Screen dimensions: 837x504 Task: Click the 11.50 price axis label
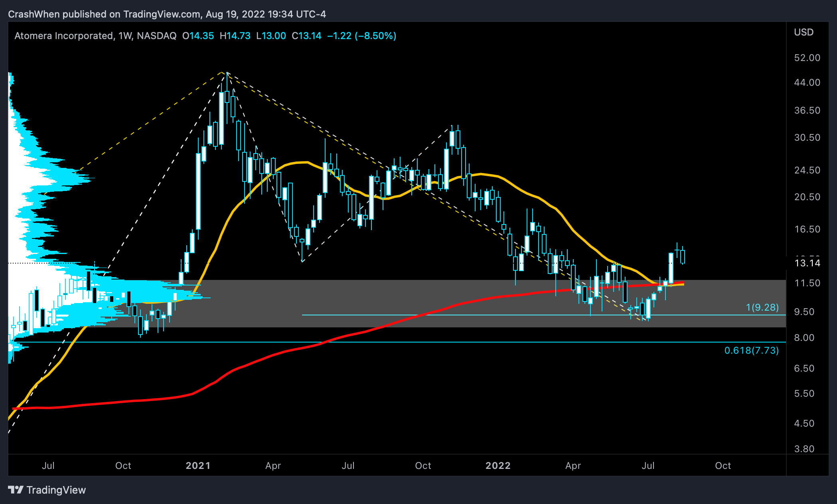tap(807, 283)
